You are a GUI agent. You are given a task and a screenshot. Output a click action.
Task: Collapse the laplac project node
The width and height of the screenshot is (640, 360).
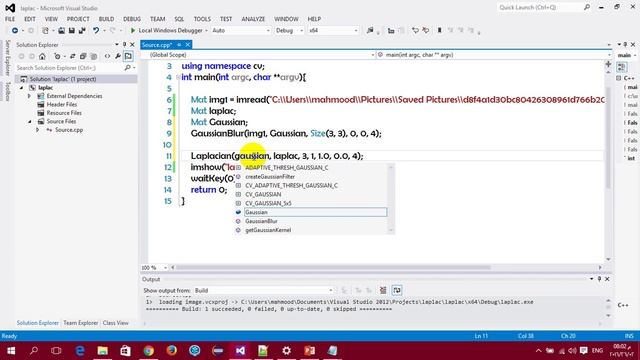[x=21, y=88]
